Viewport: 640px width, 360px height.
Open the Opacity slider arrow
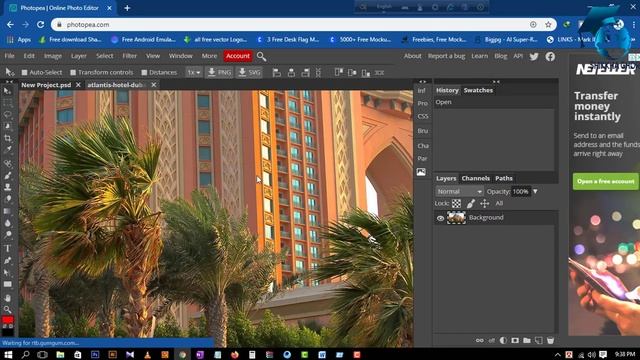(535, 191)
